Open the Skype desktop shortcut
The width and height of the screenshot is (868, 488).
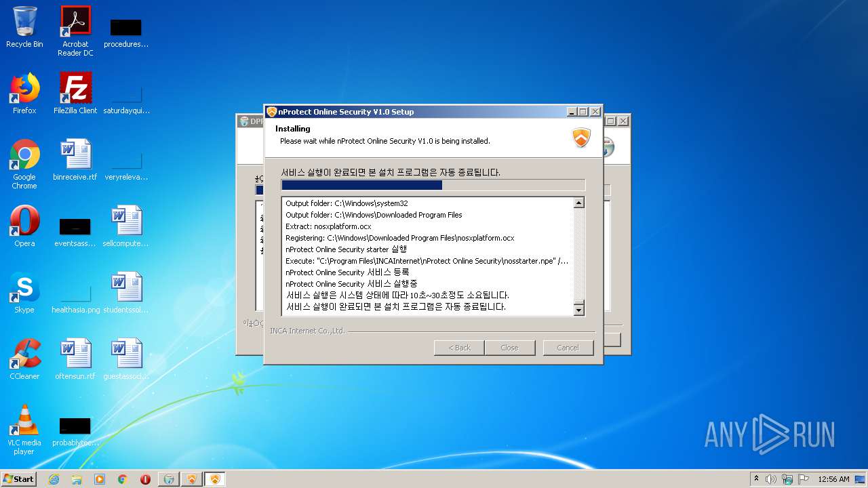tap(24, 293)
